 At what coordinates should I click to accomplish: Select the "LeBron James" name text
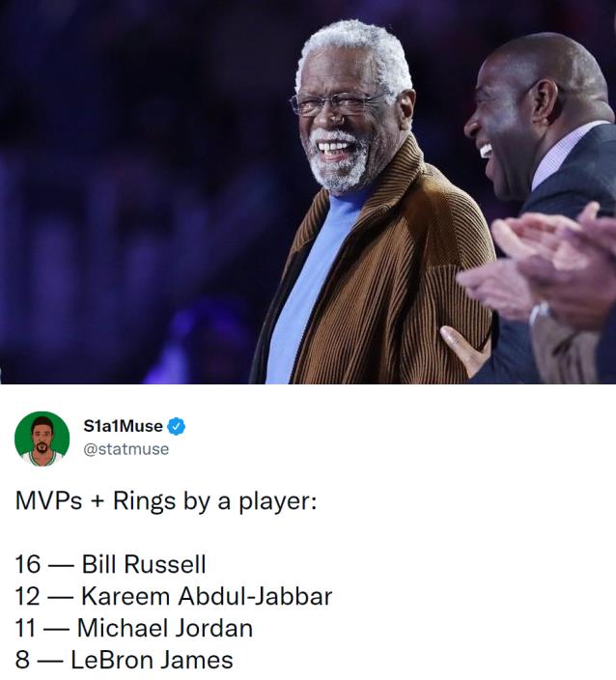pos(152,661)
